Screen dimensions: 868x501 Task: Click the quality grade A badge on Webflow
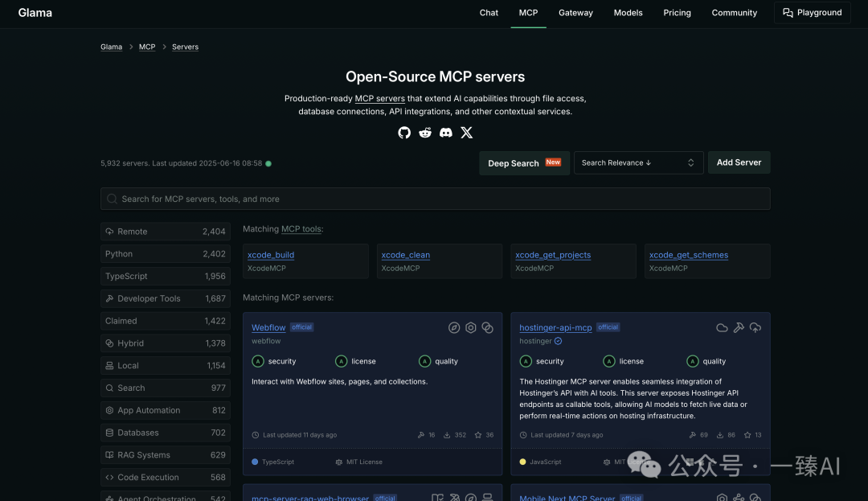(424, 361)
